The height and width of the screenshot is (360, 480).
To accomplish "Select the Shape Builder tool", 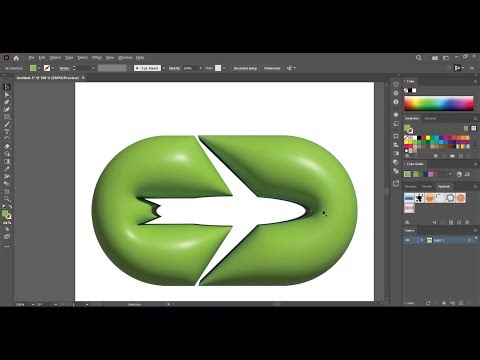I will 7,154.
